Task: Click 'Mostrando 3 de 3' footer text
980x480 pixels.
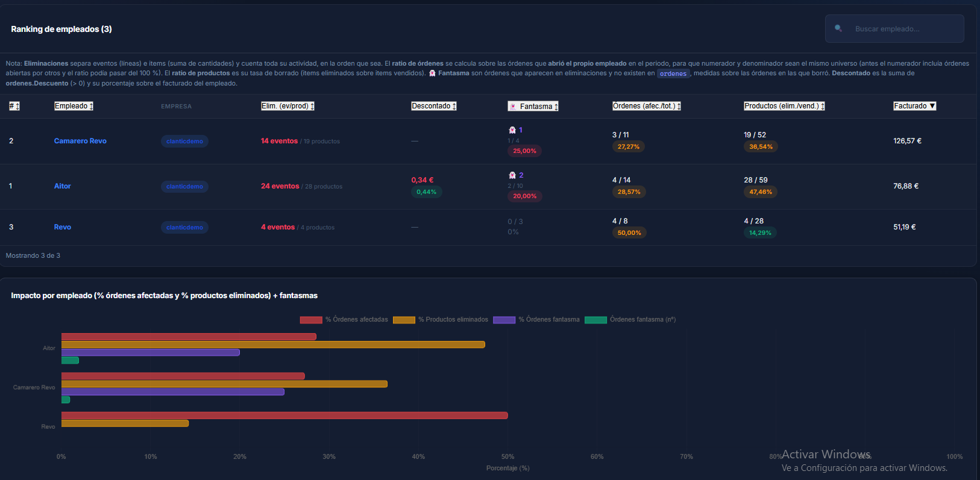Action: coord(33,255)
